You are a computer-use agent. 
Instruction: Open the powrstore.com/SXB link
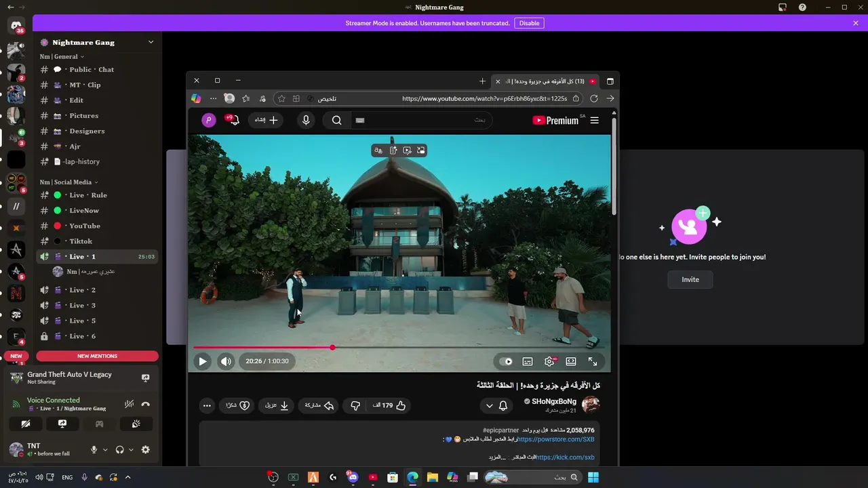[x=556, y=439]
